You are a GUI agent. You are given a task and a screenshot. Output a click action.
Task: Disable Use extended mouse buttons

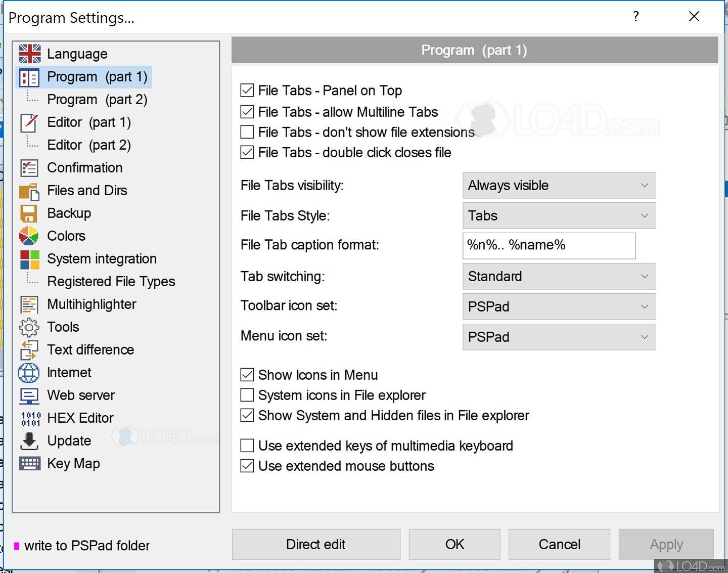tap(247, 466)
